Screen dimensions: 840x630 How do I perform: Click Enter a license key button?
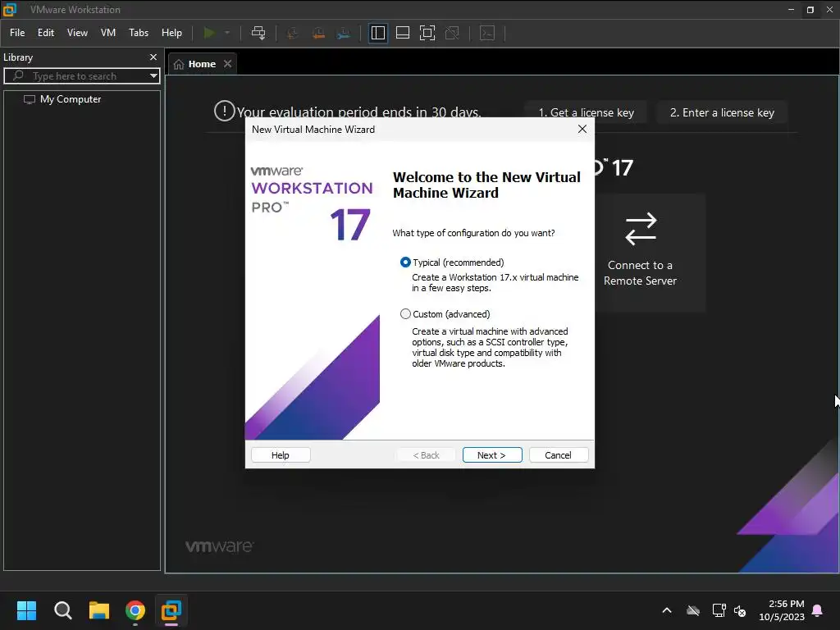(x=722, y=112)
